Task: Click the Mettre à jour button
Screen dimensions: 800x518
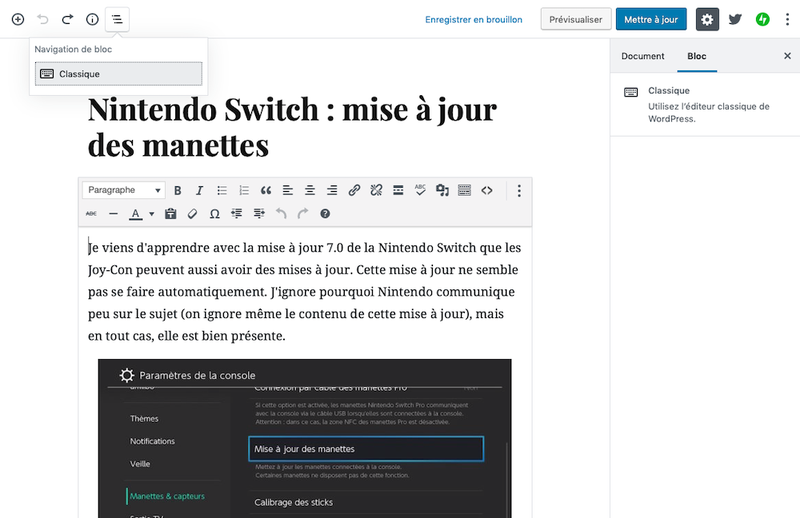Action: 651,19
